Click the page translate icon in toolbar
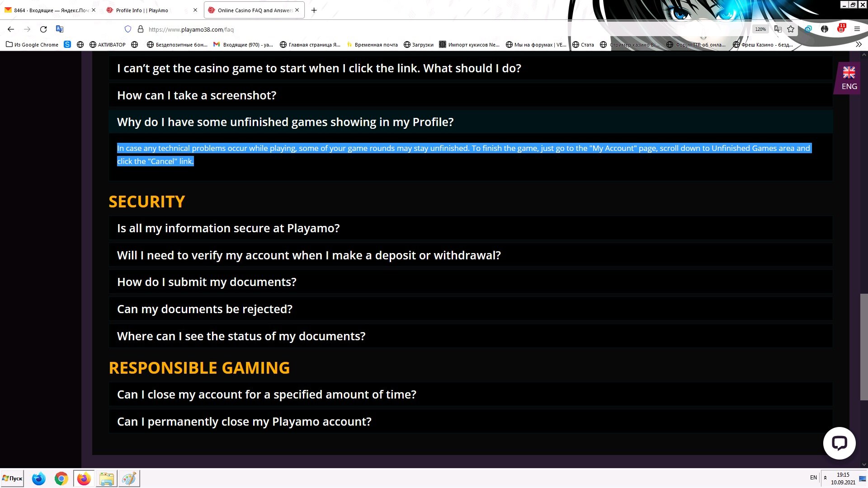This screenshot has height=488, width=868. 59,29
